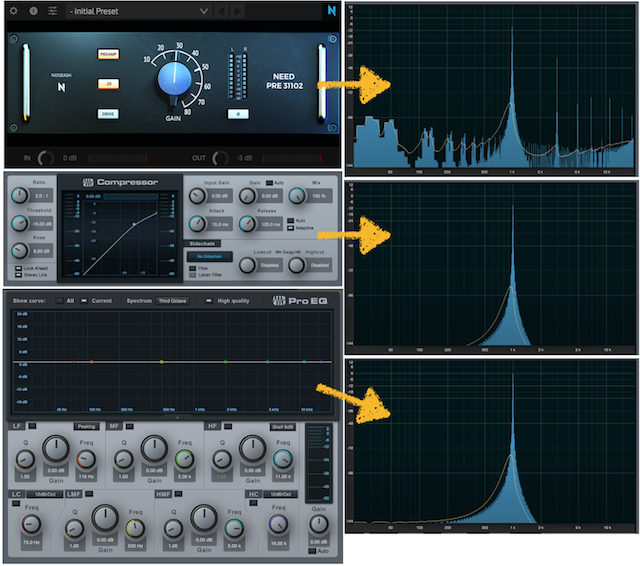
Task: Click the MF band label button
Action: 114,426
